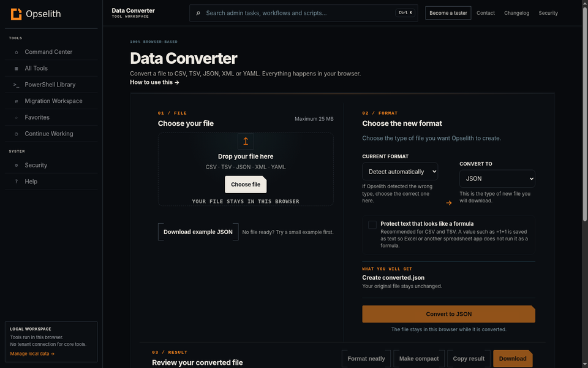Viewport: 588px width, 368px height.
Task: Click the upload arrow icon in drop zone
Action: (246, 141)
